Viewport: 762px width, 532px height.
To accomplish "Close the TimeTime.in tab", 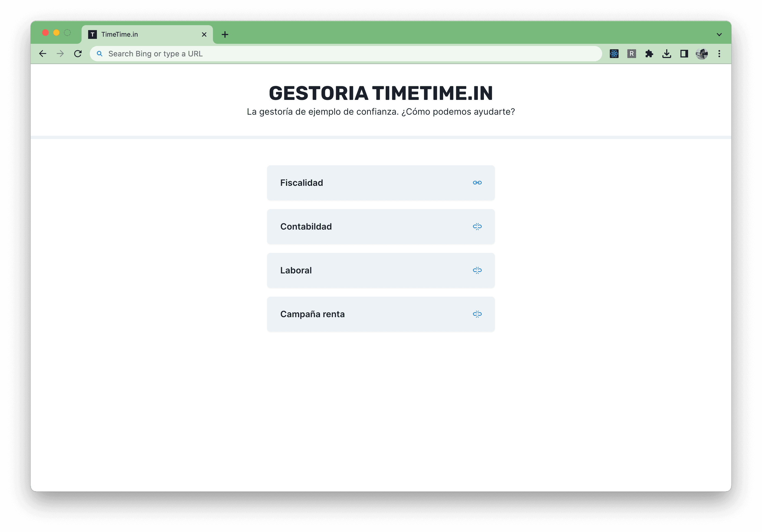I will pyautogui.click(x=204, y=34).
